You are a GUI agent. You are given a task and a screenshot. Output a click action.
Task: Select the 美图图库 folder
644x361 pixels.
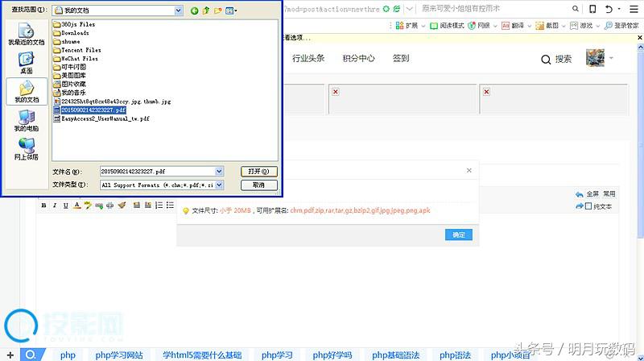tap(70, 76)
